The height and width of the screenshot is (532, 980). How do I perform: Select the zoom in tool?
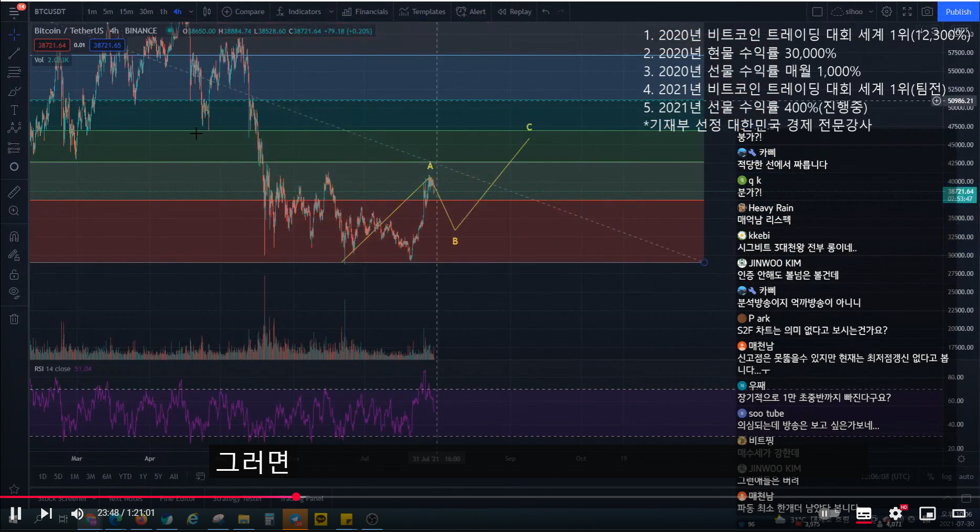click(x=14, y=211)
